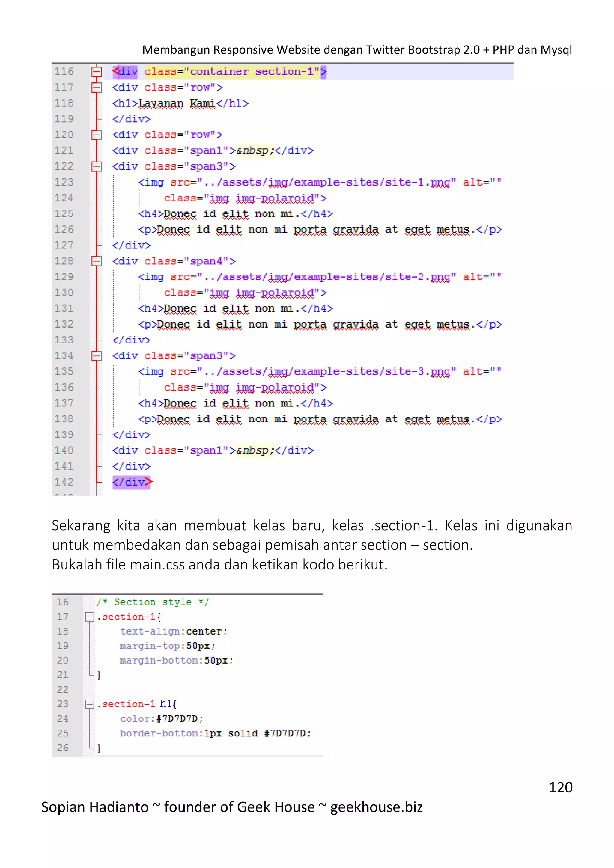The width and height of the screenshot is (614, 868).
Task: Collapse fold marker at line 134
Action: click(97, 356)
